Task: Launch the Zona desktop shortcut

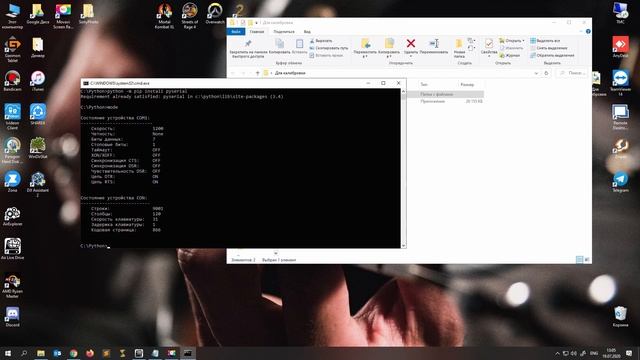Action: (12, 182)
